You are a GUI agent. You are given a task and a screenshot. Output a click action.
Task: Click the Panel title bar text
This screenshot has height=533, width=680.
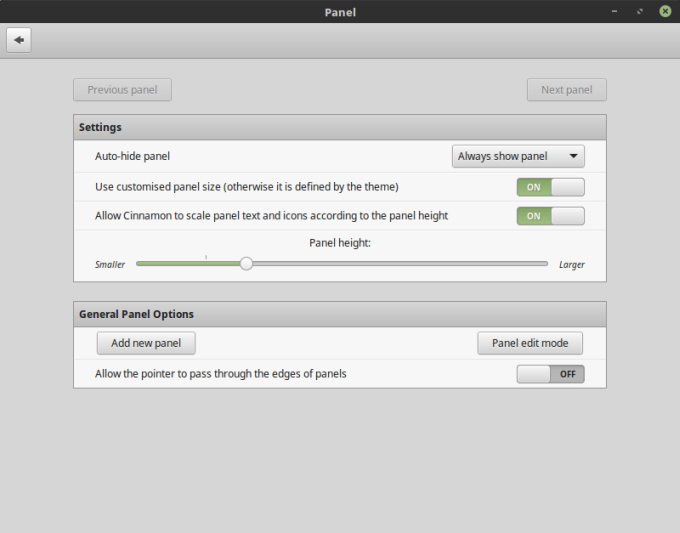click(x=340, y=12)
